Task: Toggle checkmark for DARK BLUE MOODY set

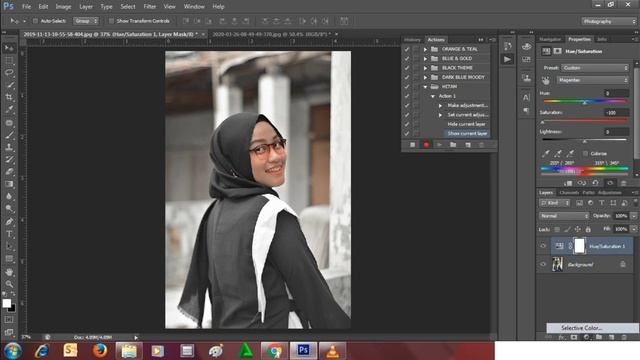Action: pos(407,77)
